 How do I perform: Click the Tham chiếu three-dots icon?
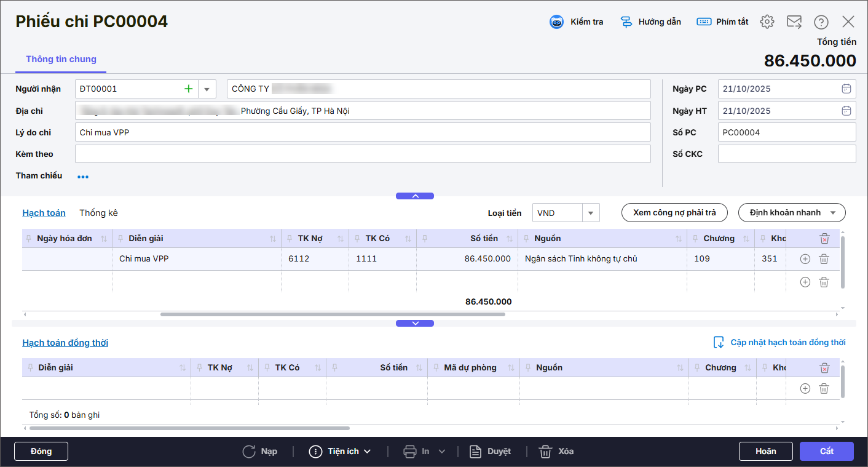point(83,177)
